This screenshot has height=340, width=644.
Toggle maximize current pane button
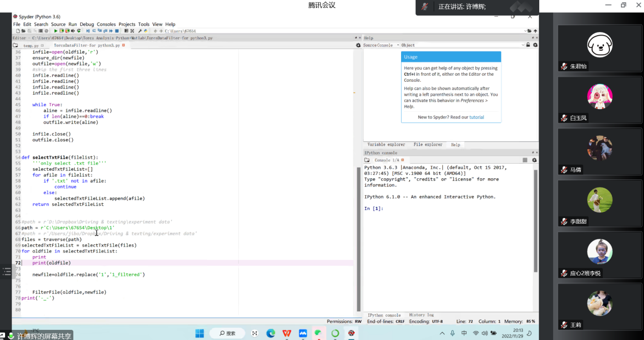126,31
